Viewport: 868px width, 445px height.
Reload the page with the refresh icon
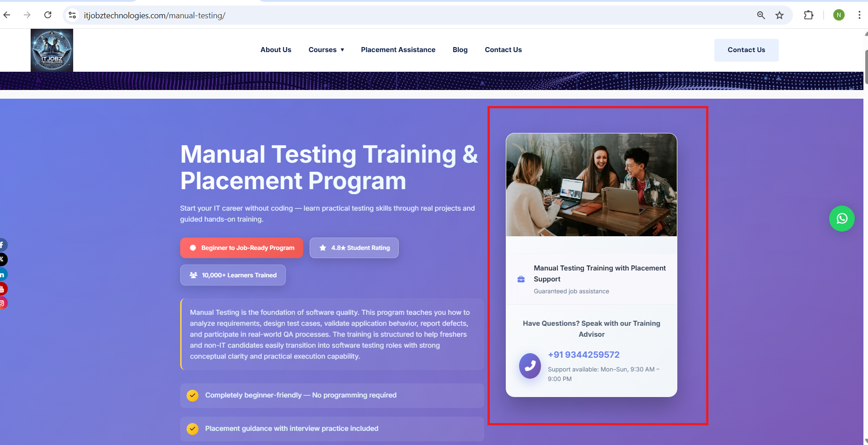click(48, 15)
